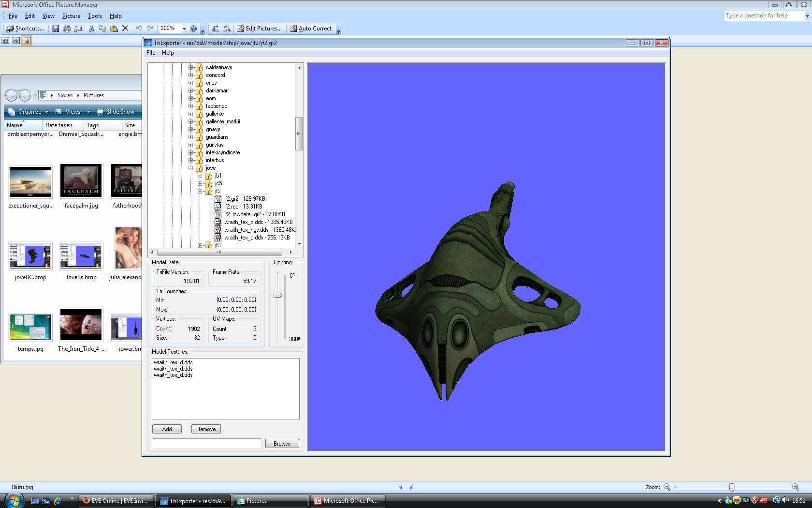812x508 pixels.
Task: Switch to Filmstrip view mode
Action: coord(16,41)
